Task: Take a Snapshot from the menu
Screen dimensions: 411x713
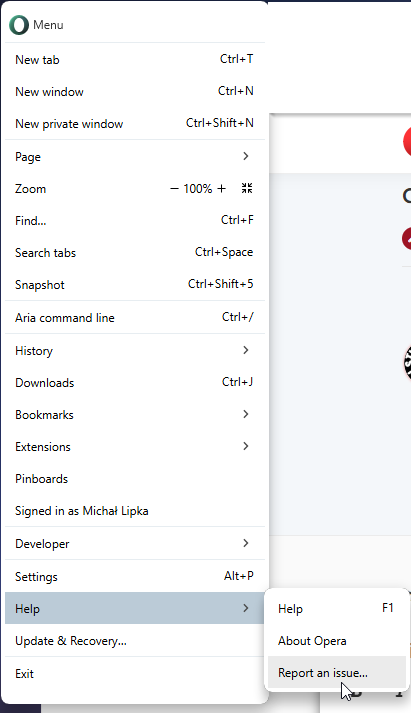Action: point(135,285)
